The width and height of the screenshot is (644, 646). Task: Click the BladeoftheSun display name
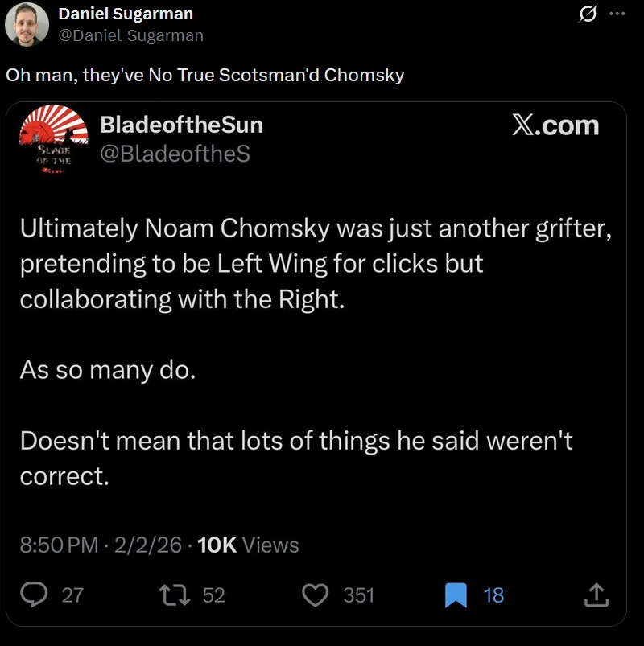click(x=181, y=125)
